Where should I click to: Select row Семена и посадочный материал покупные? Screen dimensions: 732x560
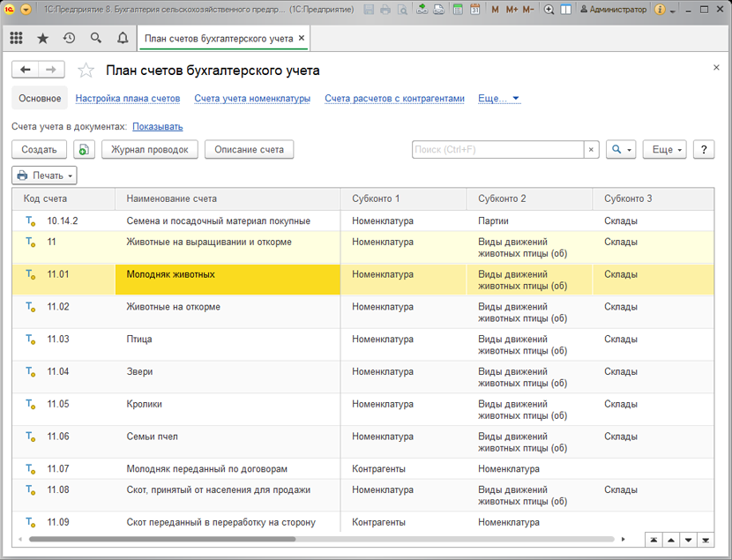pyautogui.click(x=362, y=220)
